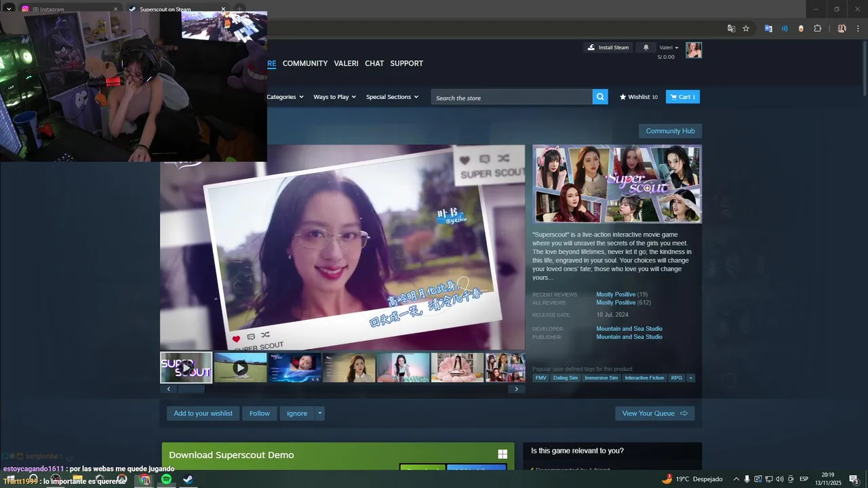This screenshot has width=868, height=488.
Task: Open Chrome from the taskbar
Action: 144,479
